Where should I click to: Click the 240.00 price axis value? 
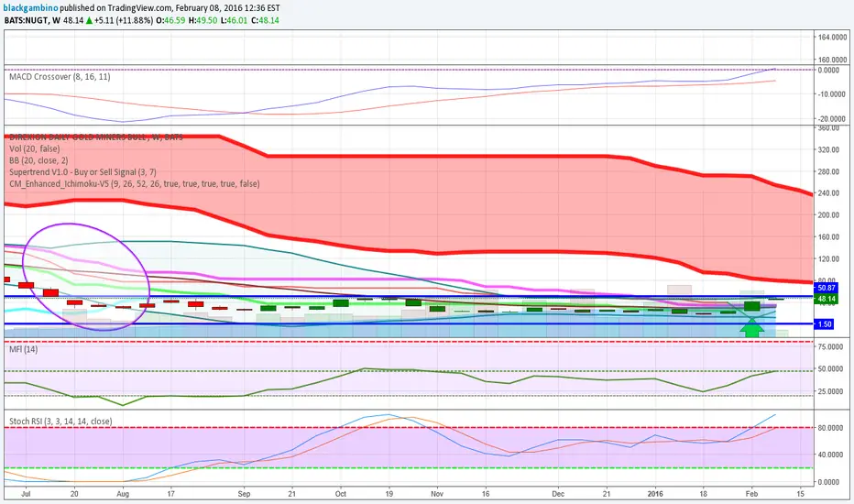(828, 193)
